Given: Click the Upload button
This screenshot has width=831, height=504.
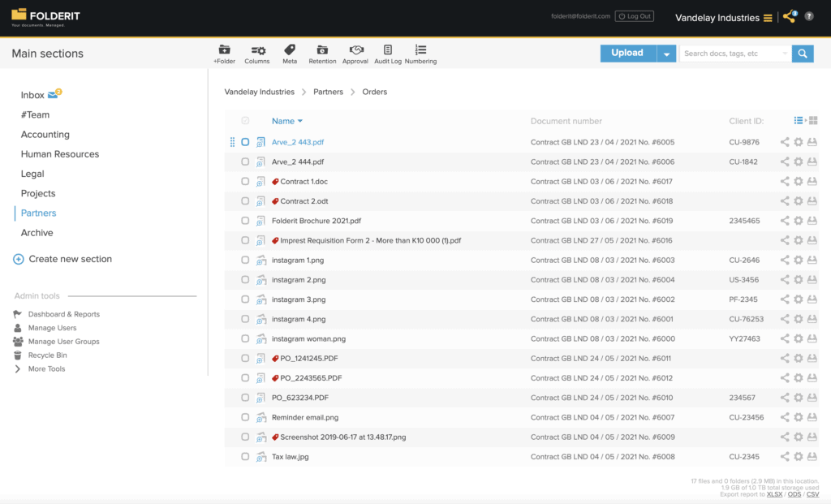Looking at the screenshot, I should click(628, 53).
